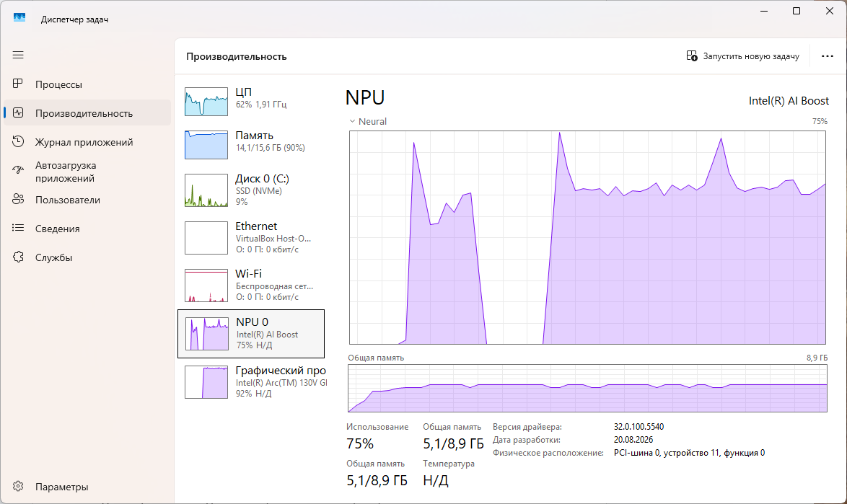Screen dimensions: 847x504
Task: Select the Память mini graph thumbnail
Action: [x=206, y=145]
